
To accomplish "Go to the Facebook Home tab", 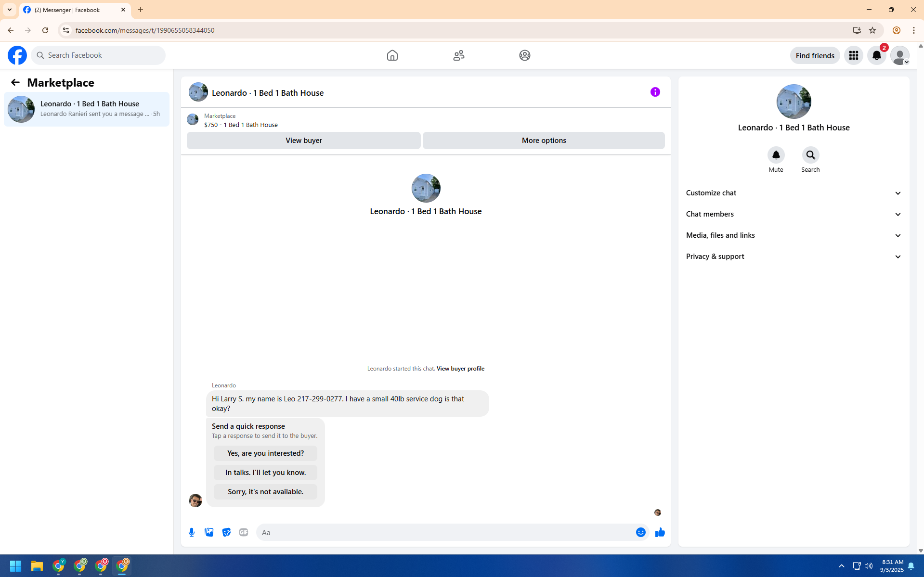I will pyautogui.click(x=392, y=55).
